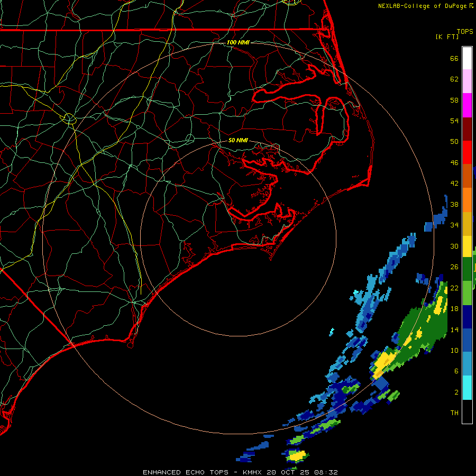Click the yellow echo core on 100 NMI ring
Viewport: 476px width, 476px height.
(384, 364)
